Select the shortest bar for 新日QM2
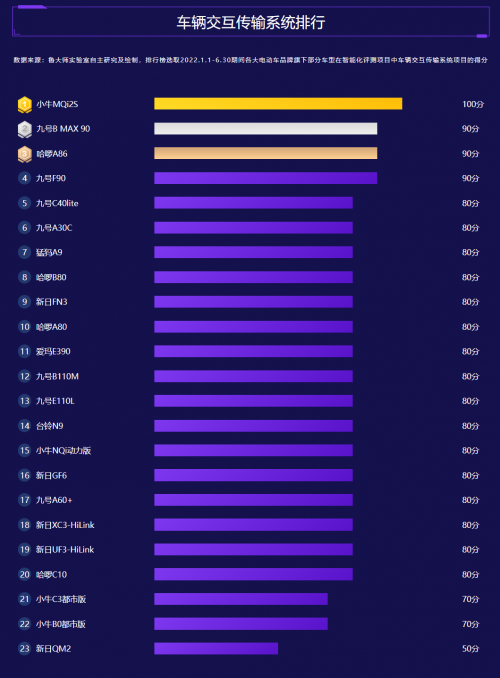The image size is (500, 678). click(216, 648)
